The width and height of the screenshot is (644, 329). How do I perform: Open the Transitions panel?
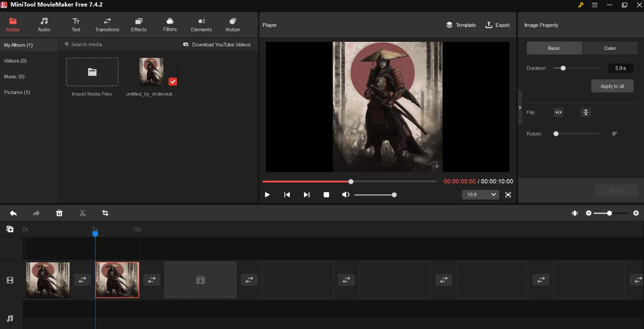coord(107,24)
